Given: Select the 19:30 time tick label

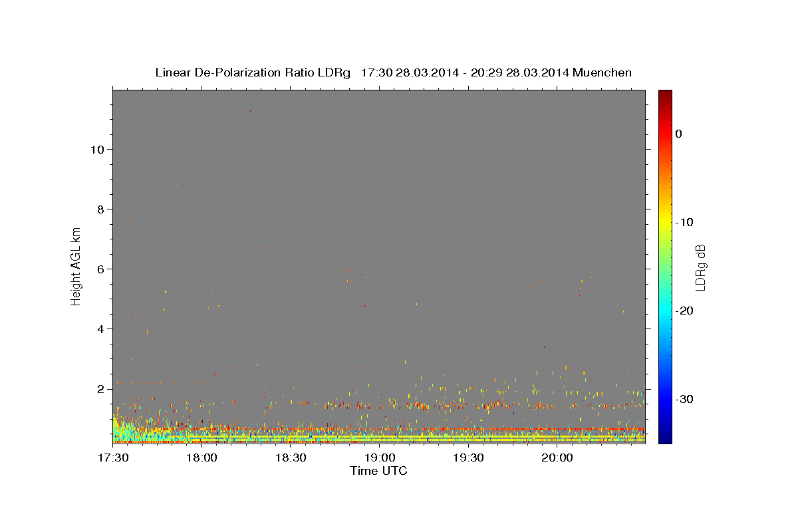Looking at the screenshot, I should pyautogui.click(x=468, y=458).
